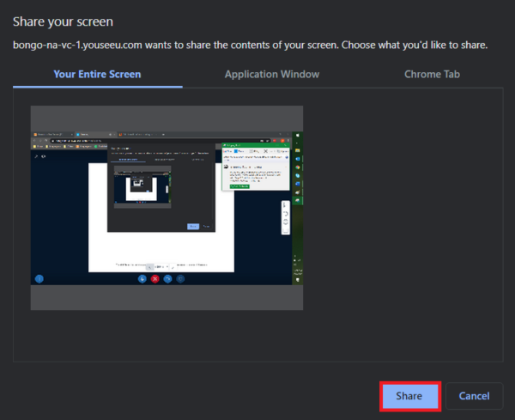
Task: Click the vertical white toolbar in preview
Action: (286, 216)
